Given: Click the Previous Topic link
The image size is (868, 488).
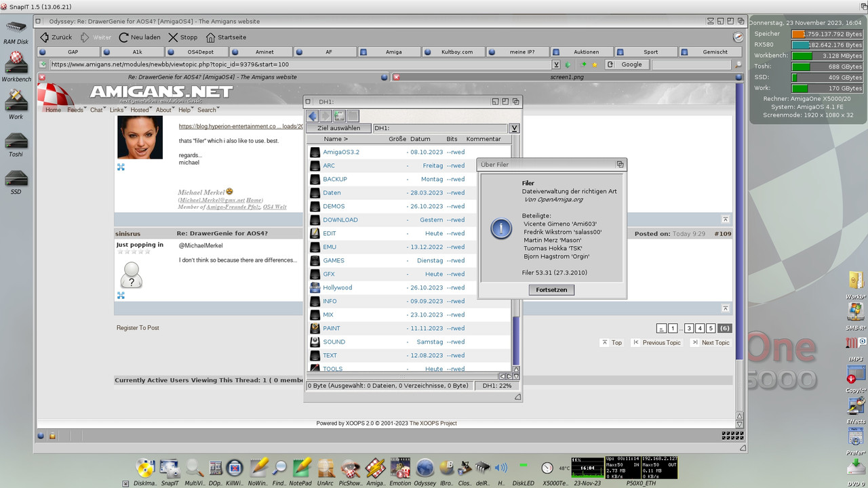Looking at the screenshot, I should pyautogui.click(x=656, y=342).
